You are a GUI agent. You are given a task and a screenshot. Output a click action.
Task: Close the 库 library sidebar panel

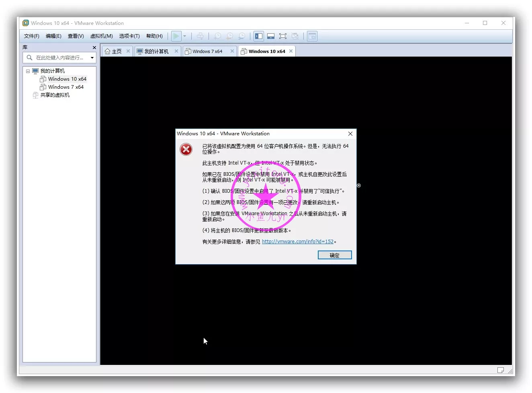(x=94, y=47)
